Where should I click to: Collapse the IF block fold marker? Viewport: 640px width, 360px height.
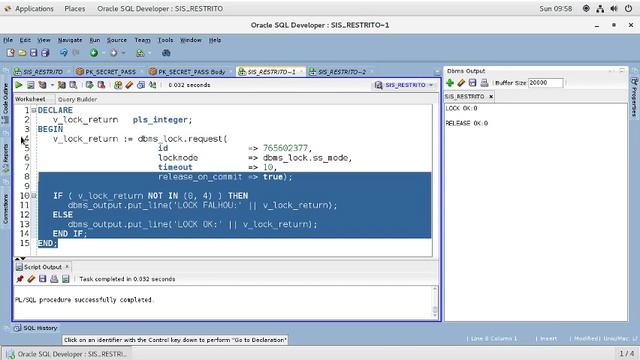pyautogui.click(x=34, y=196)
